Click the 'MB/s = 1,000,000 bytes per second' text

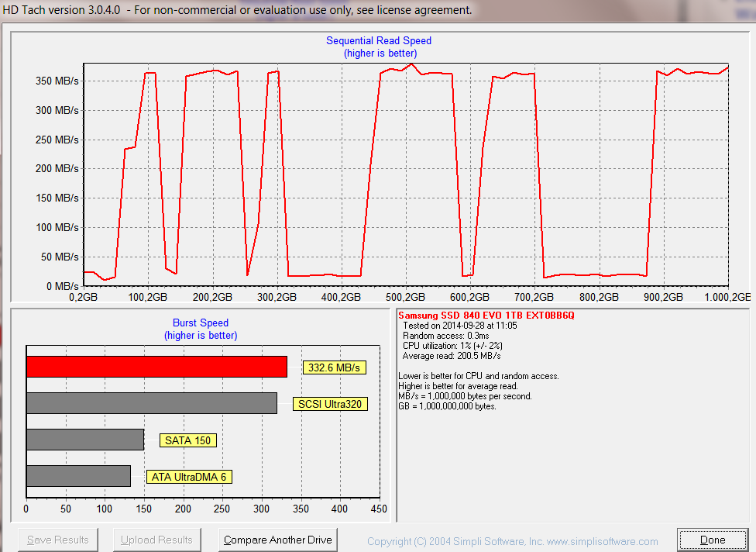click(466, 396)
